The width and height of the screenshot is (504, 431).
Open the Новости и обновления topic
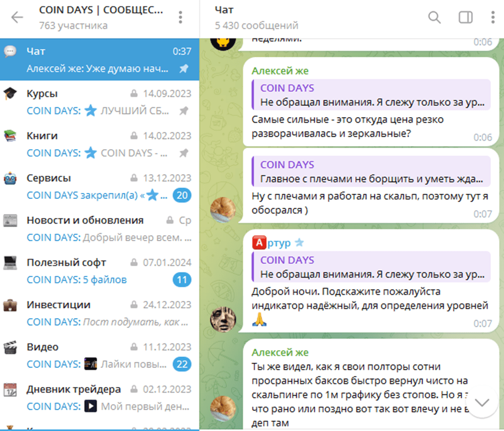point(99,228)
